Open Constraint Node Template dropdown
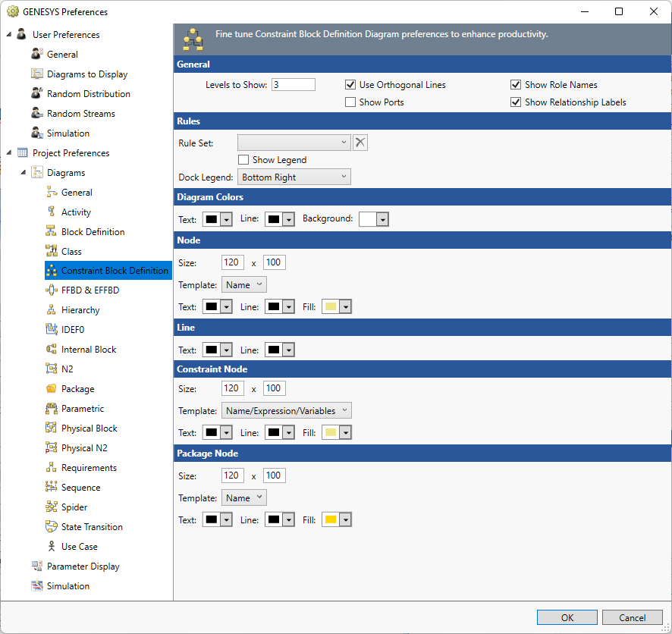This screenshot has height=634, width=672. tap(286, 411)
